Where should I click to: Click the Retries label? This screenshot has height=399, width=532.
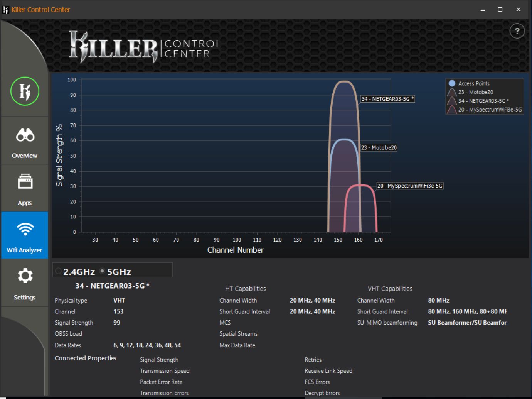[x=313, y=360]
